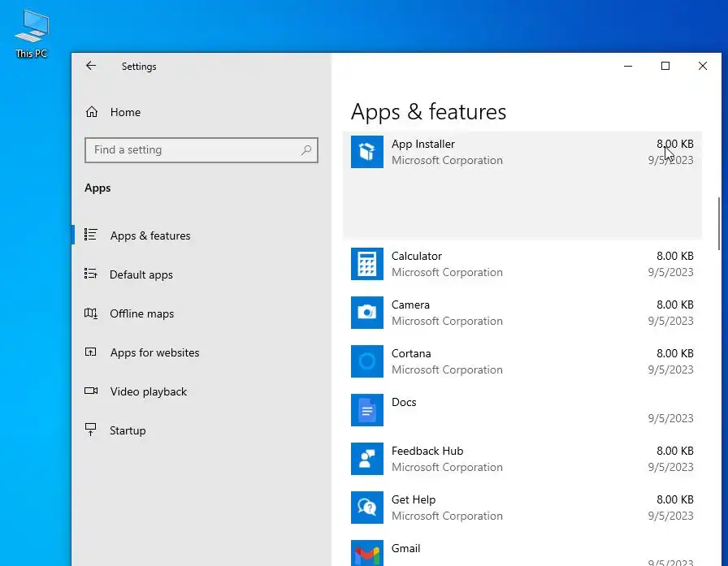Image resolution: width=728 pixels, height=566 pixels.
Task: Click the Video playback camera icon
Action: point(90,391)
